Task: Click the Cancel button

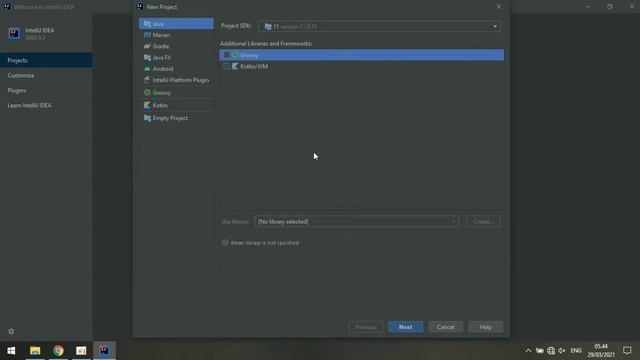Action: point(445,327)
